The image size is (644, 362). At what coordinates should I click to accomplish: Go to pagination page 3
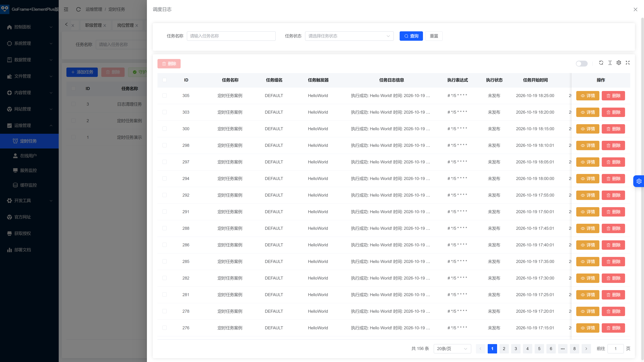516,349
